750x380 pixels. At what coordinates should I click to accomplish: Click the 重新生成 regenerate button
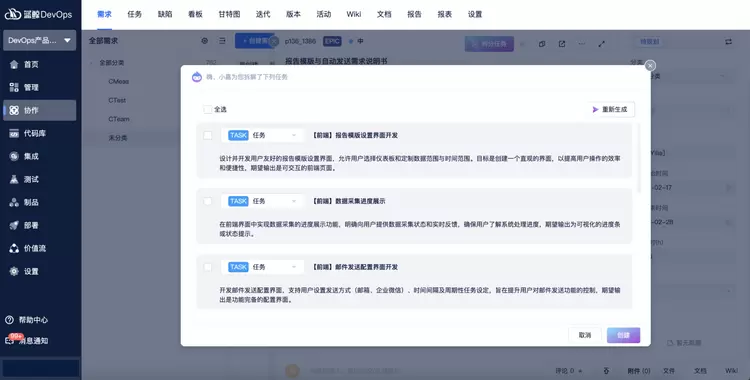coord(611,110)
